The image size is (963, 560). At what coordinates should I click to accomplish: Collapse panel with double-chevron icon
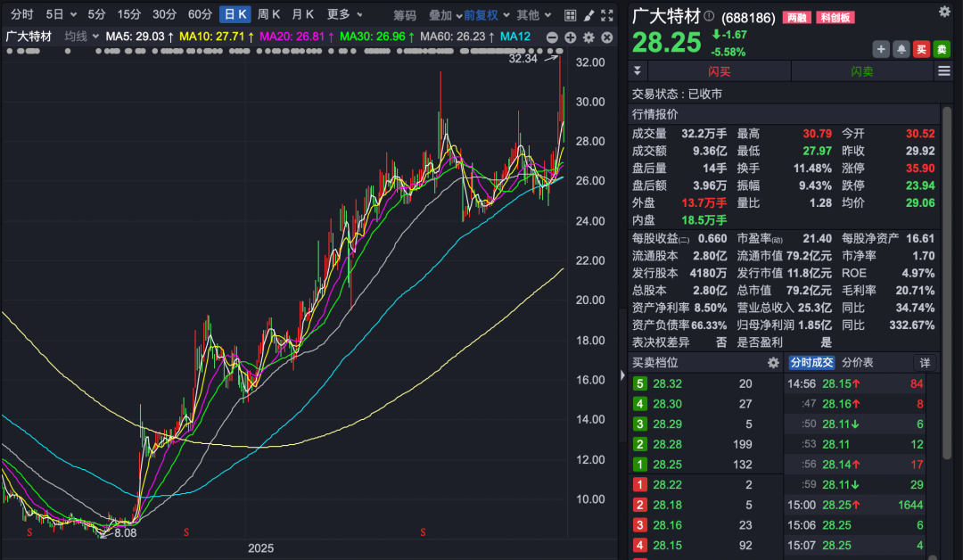coord(638,71)
